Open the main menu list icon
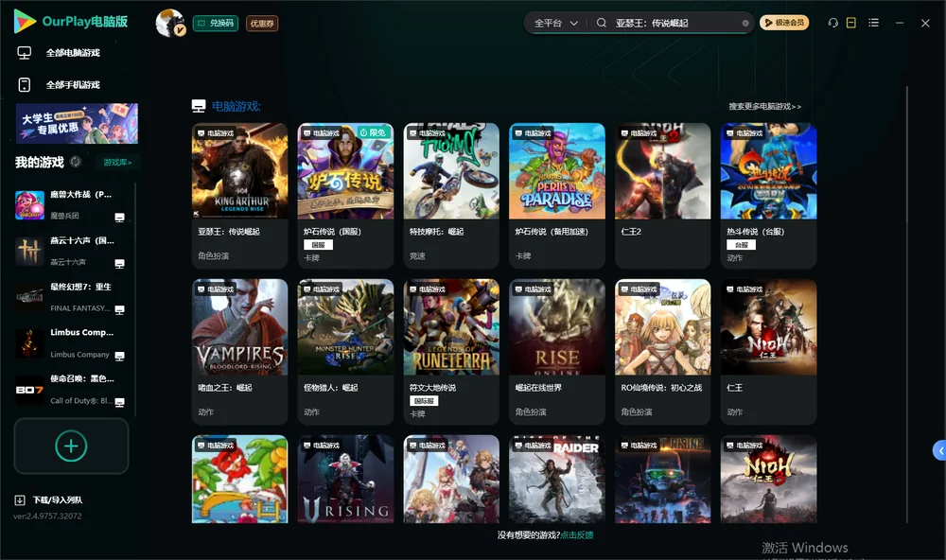Viewport: 946px width, 560px height. pyautogui.click(x=873, y=23)
